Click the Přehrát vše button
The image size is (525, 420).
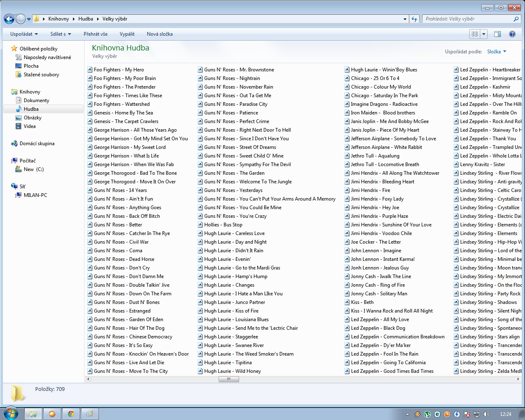(x=96, y=34)
